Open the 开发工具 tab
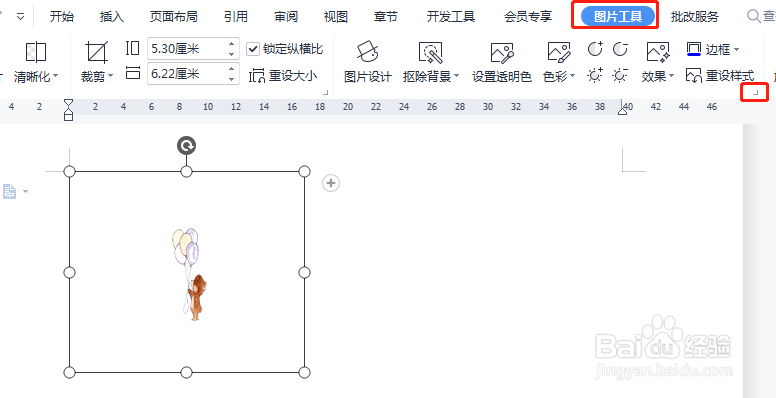Viewport: 776px width, 398px height. coord(451,17)
